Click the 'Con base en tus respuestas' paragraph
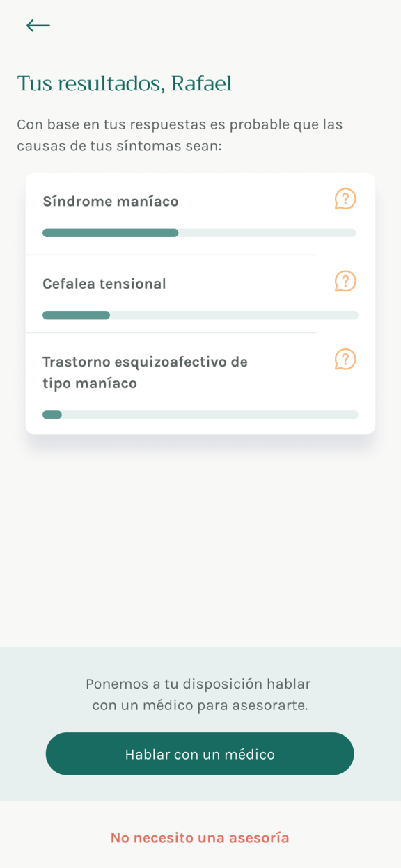Viewport: 401px width, 868px height. pos(180,135)
